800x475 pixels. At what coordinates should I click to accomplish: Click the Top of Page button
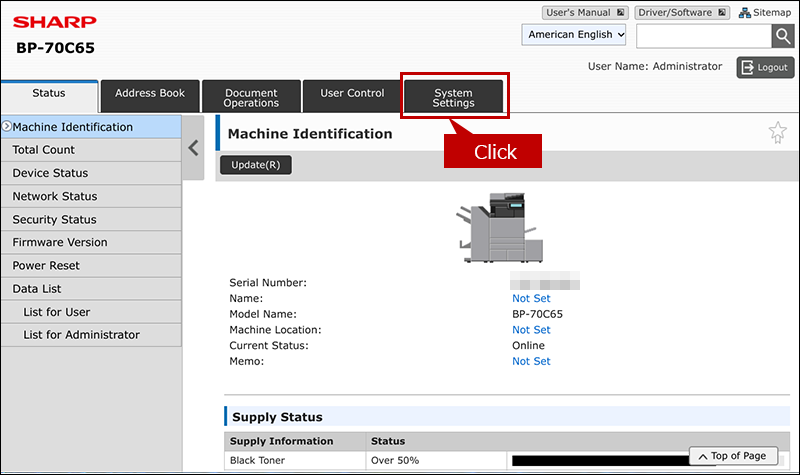(x=733, y=456)
